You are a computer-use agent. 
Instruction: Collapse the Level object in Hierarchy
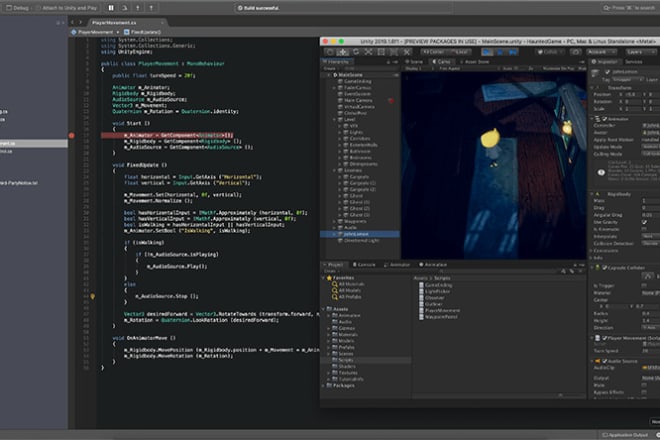[x=335, y=120]
